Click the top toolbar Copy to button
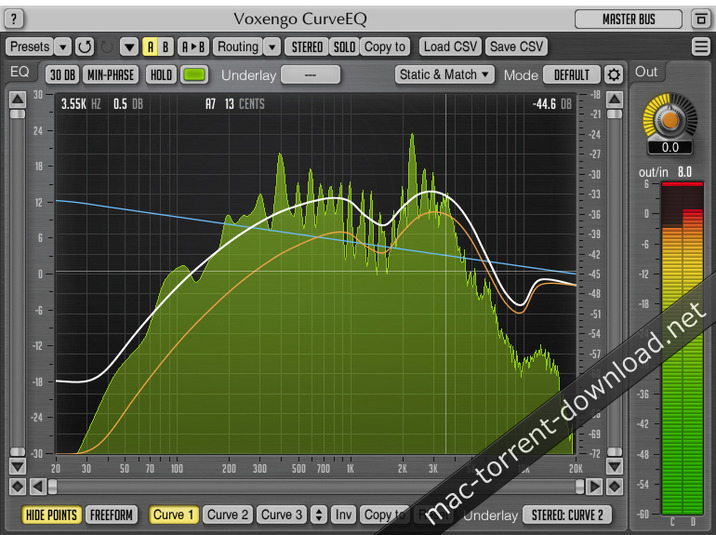This screenshot has width=716, height=535. pos(385,47)
